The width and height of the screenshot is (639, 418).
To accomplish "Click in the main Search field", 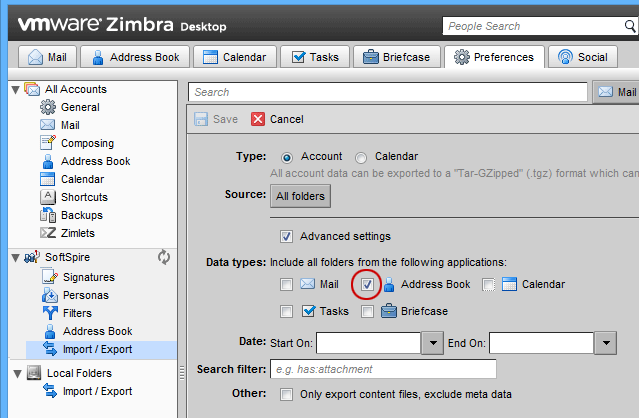I will coord(388,92).
